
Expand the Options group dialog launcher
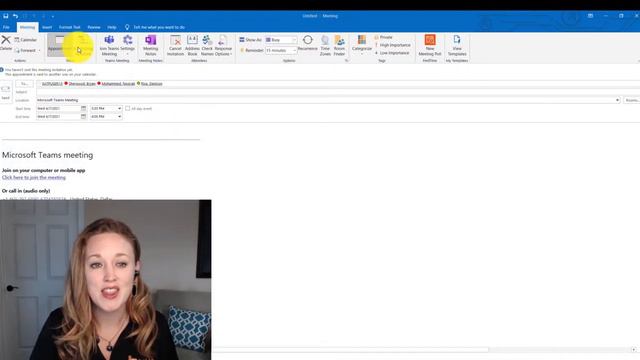[x=347, y=60]
